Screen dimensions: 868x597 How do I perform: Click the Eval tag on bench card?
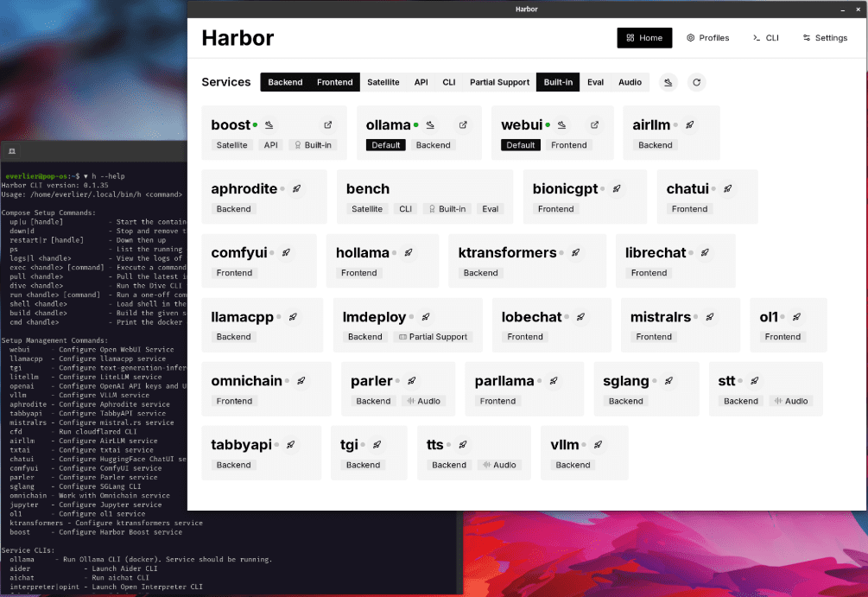(x=490, y=209)
